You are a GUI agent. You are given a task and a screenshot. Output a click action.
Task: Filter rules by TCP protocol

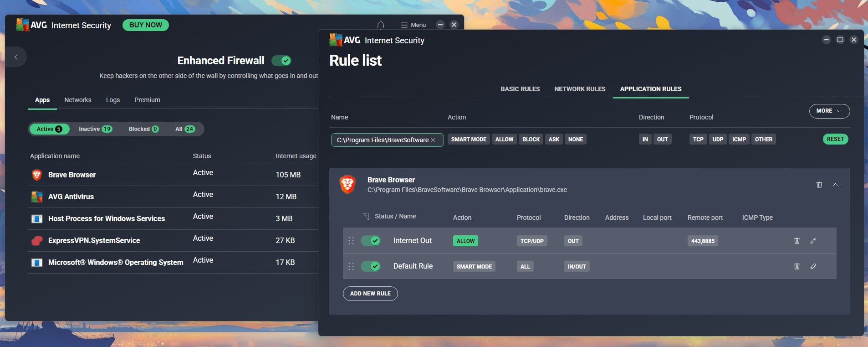pyautogui.click(x=698, y=140)
